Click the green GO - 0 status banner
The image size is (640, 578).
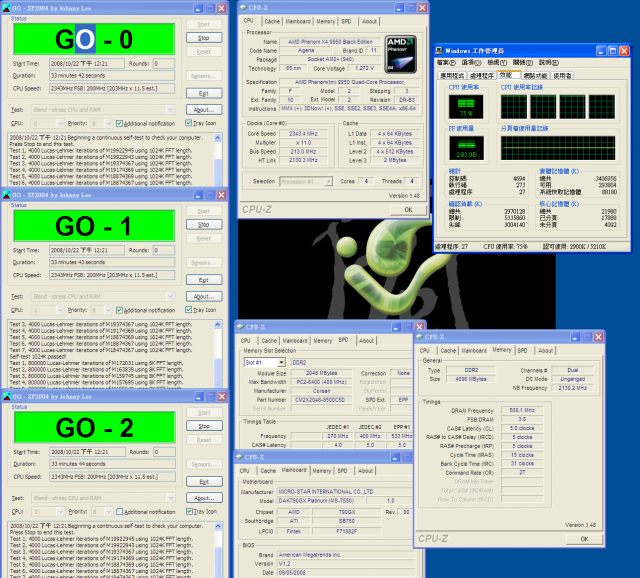[94, 39]
